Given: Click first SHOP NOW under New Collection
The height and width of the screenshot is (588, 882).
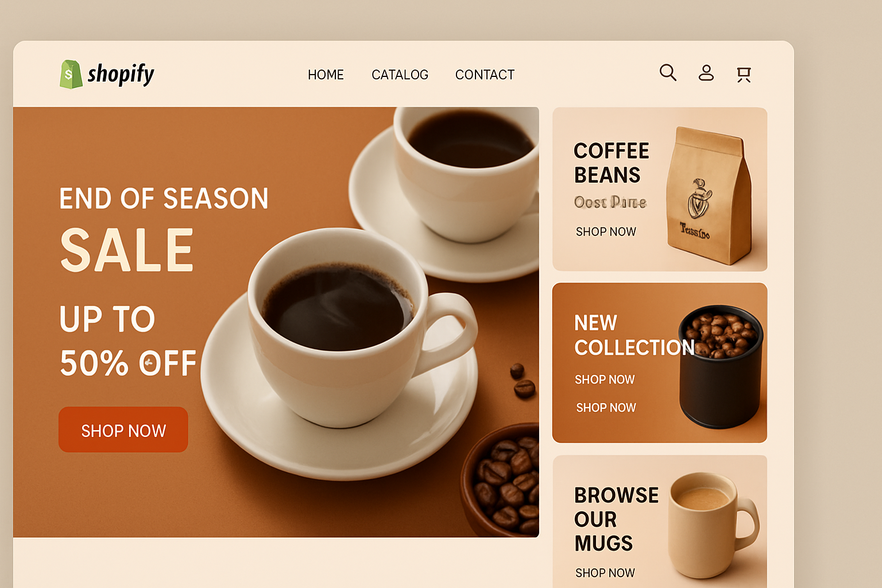Looking at the screenshot, I should point(605,380).
